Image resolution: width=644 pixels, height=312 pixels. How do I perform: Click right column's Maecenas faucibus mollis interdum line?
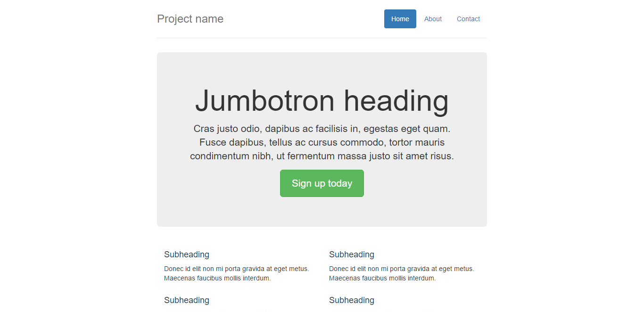(x=382, y=278)
